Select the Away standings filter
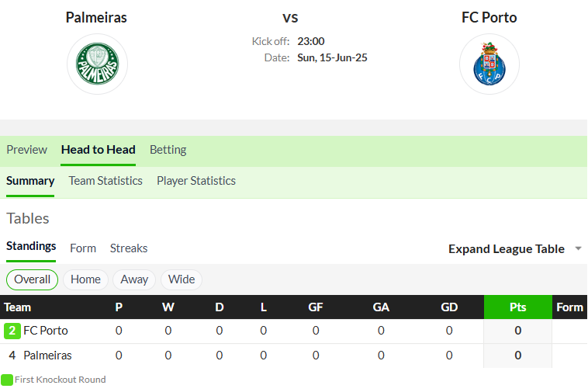588x392 pixels. pos(134,279)
